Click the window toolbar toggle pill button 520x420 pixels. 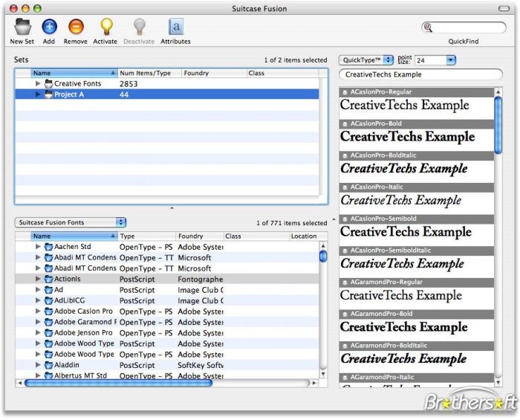504,8
